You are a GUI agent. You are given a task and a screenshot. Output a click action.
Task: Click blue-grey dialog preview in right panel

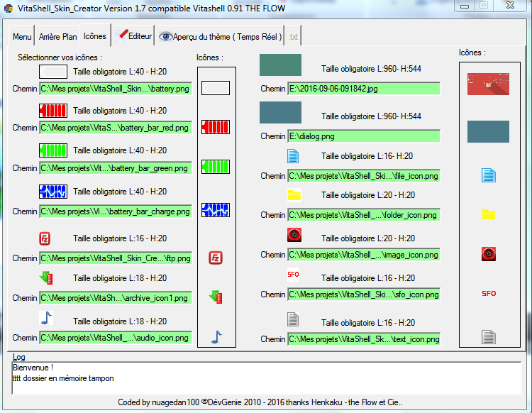point(488,131)
